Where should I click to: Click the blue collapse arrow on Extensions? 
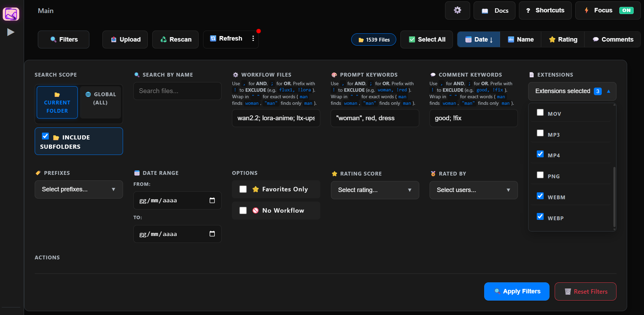(x=609, y=91)
